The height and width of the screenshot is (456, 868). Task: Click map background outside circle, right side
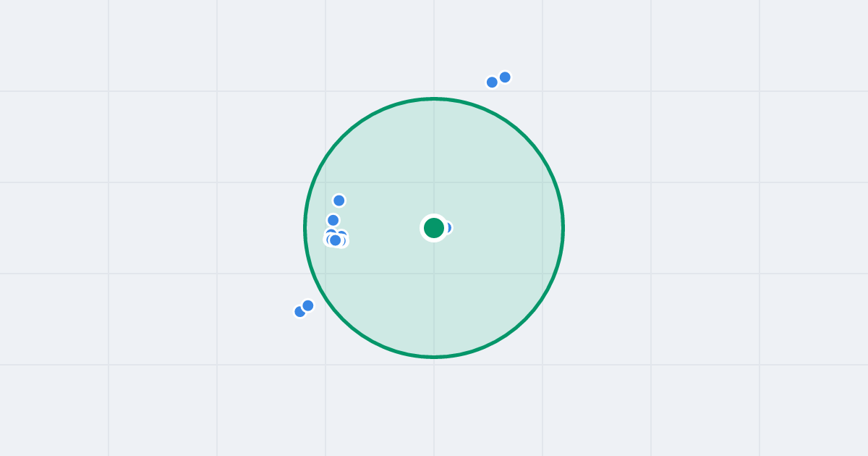(687, 228)
